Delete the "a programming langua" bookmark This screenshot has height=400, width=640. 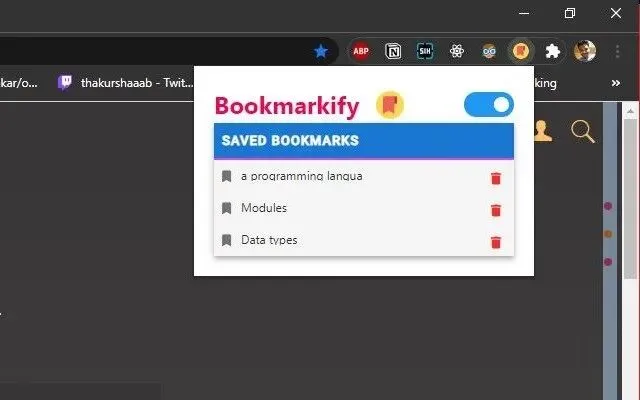pyautogui.click(x=496, y=178)
